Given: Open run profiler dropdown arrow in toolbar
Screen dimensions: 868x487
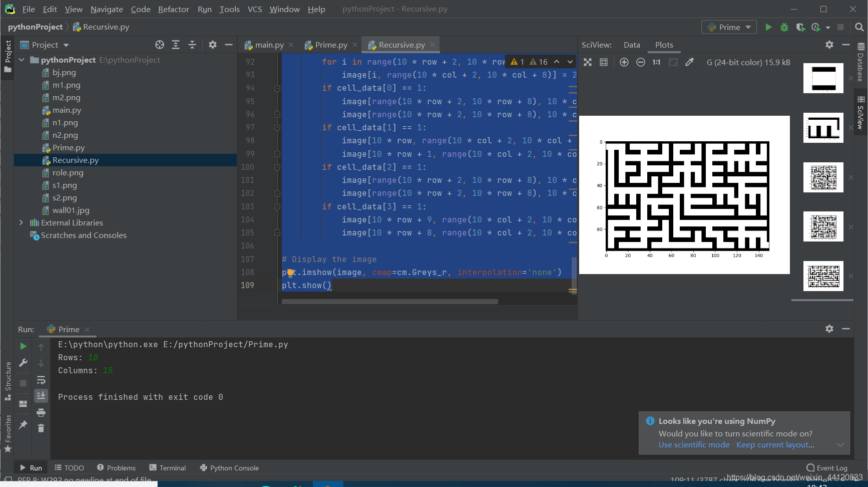Looking at the screenshot, I should pyautogui.click(x=828, y=28).
